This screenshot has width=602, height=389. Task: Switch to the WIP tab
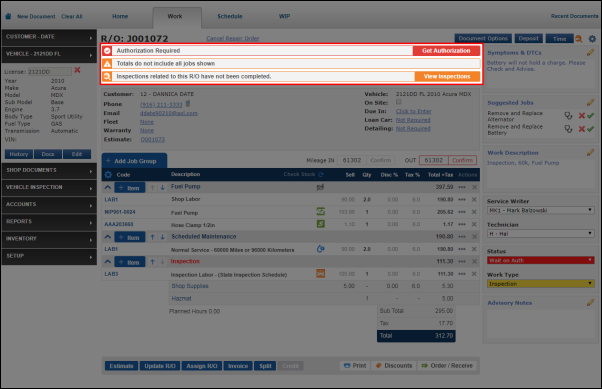284,17
